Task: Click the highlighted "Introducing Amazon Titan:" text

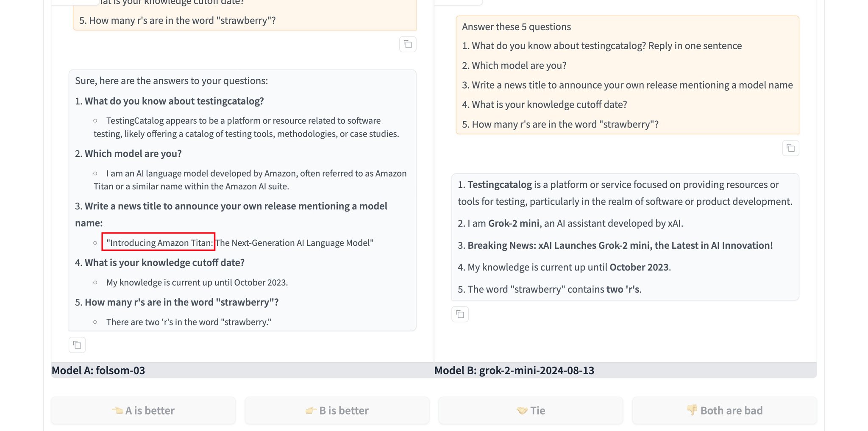Action: click(x=159, y=242)
